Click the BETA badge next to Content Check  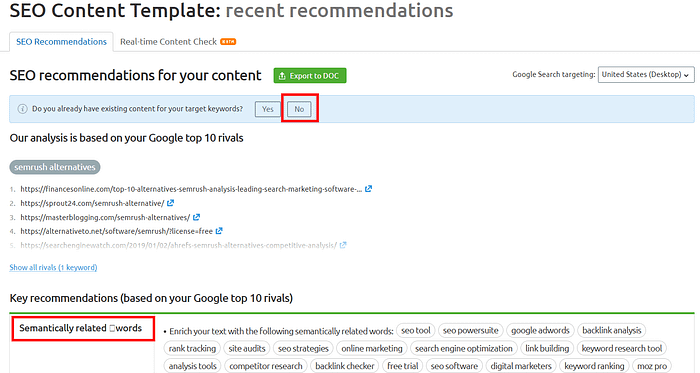228,41
